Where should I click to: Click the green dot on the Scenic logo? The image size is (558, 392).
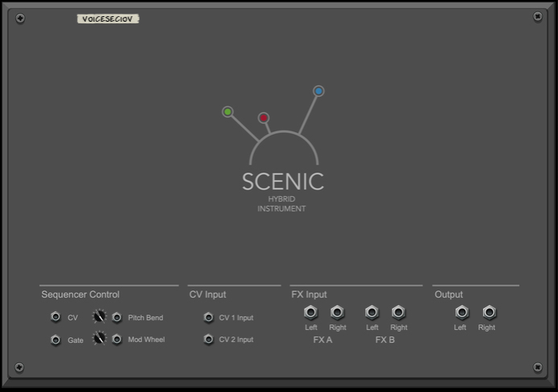pos(227,112)
